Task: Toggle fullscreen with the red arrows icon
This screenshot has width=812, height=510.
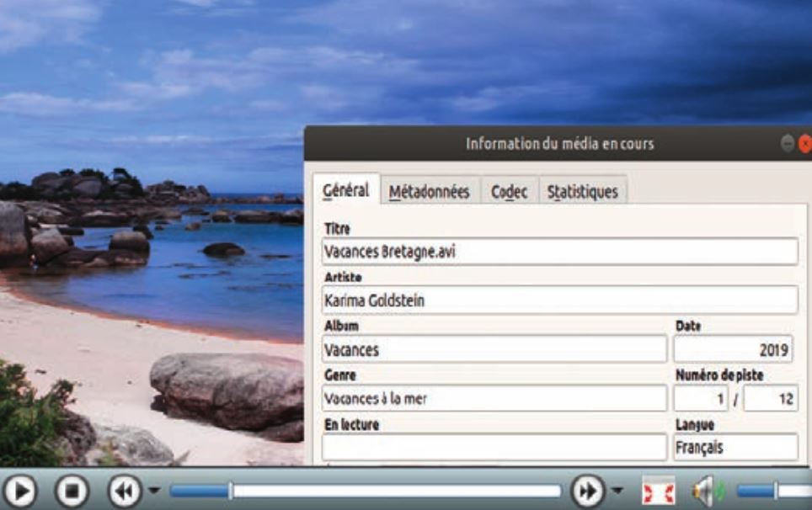Action: tap(657, 491)
